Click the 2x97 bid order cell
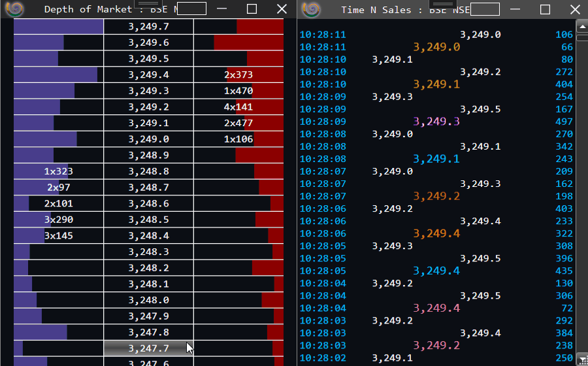 click(x=59, y=188)
